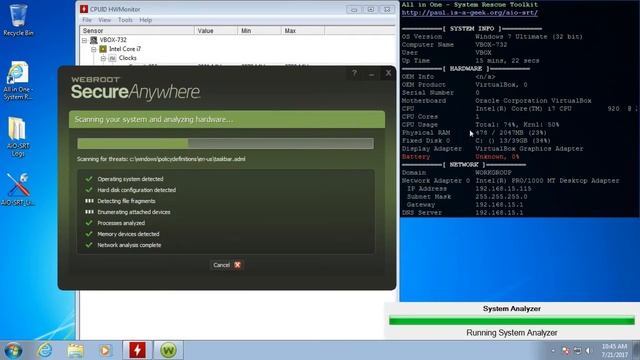
Task: Cancel the Webroot scan
Action: 226,265
